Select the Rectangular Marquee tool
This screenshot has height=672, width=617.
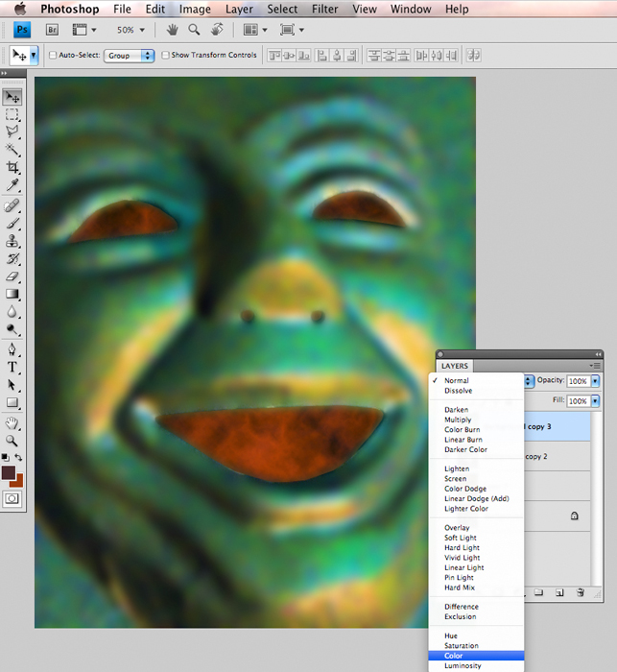tap(12, 114)
